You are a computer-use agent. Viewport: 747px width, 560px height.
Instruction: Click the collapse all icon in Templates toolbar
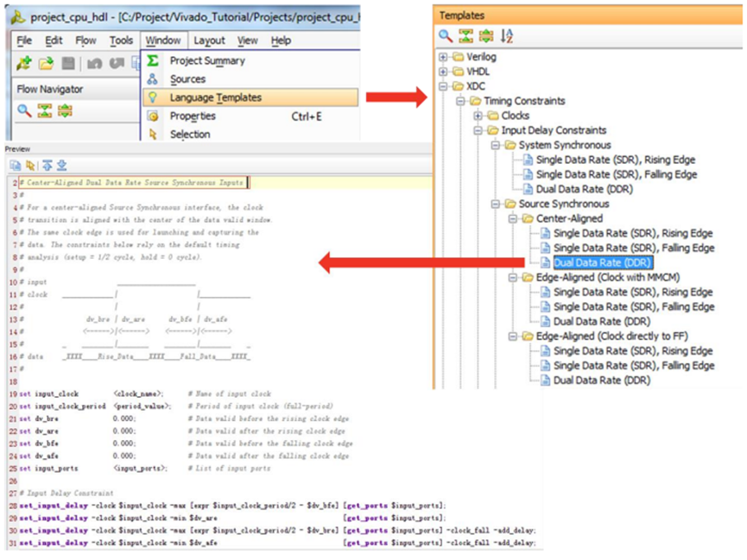pyautogui.click(x=466, y=36)
